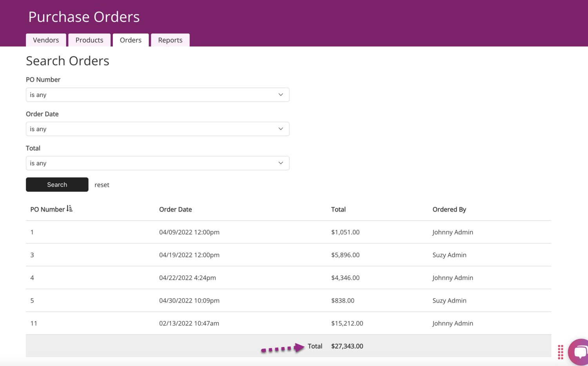Open the Products tab

[89, 40]
